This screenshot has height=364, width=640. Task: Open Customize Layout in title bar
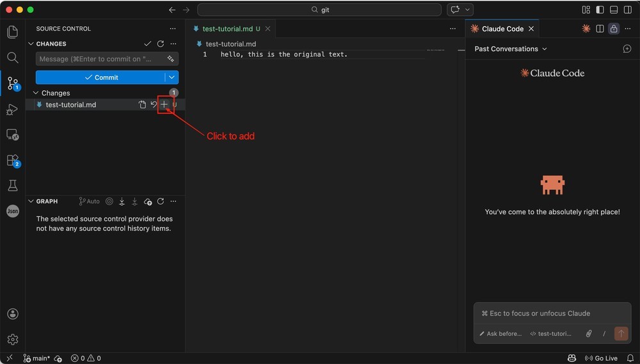[x=586, y=10]
